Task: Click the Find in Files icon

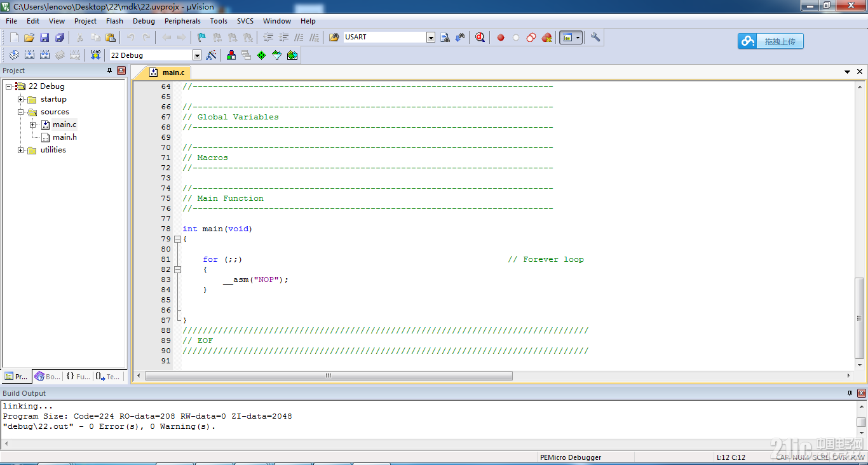Action: click(334, 37)
